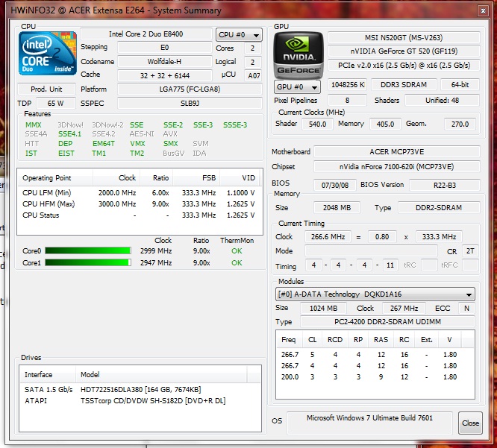Click the Operating Point column header
This screenshot has height=448, width=497.
55,178
